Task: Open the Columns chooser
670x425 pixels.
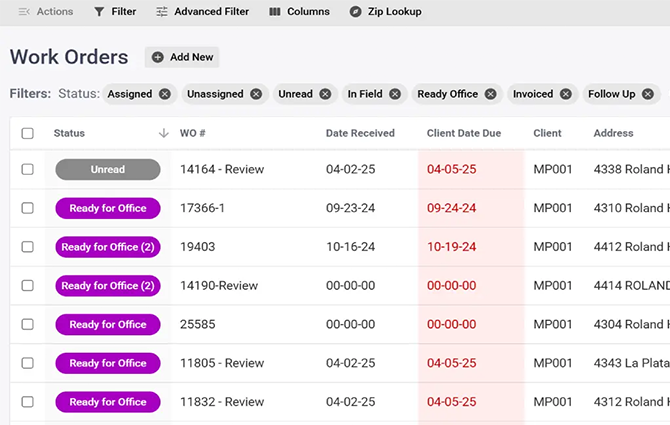Action: coord(300,12)
